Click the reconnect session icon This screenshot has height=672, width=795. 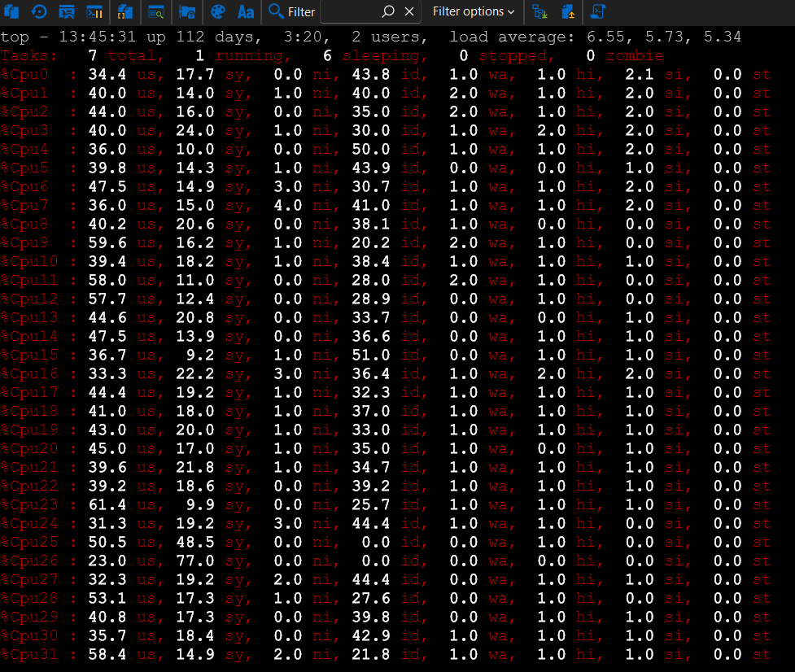(38, 11)
